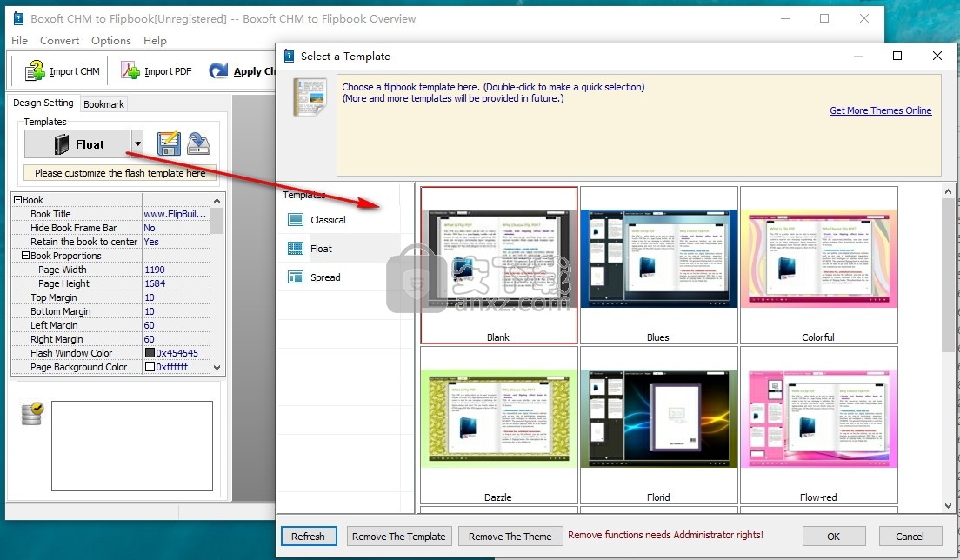Open the Options menu
The width and height of the screenshot is (960, 560).
[110, 40]
